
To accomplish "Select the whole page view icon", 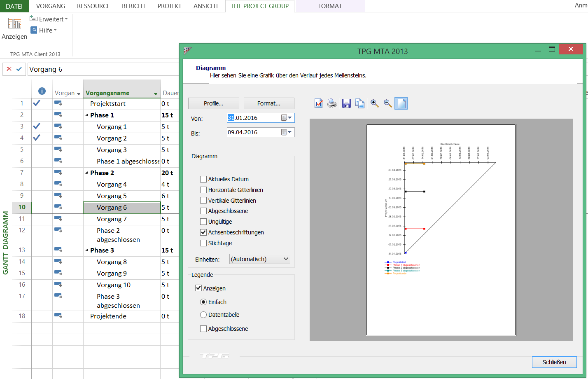I will 401,103.
